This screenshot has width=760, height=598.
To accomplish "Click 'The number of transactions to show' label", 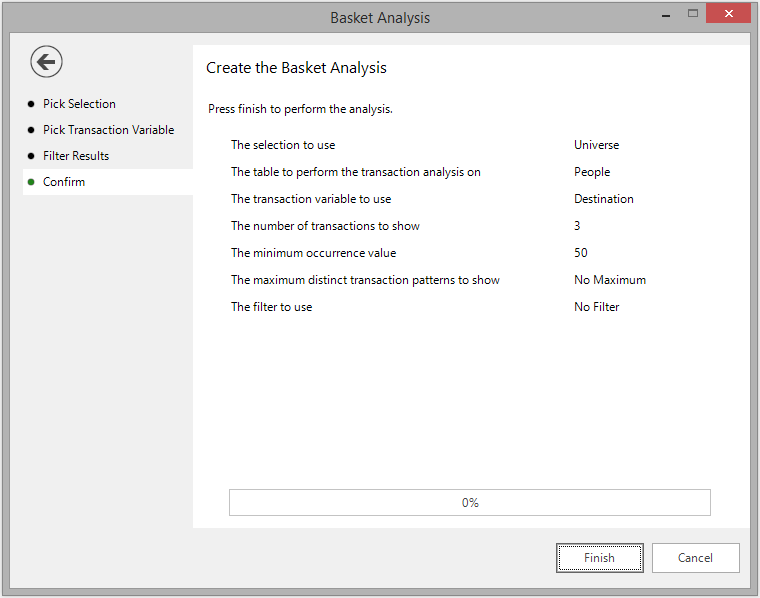I will [325, 226].
